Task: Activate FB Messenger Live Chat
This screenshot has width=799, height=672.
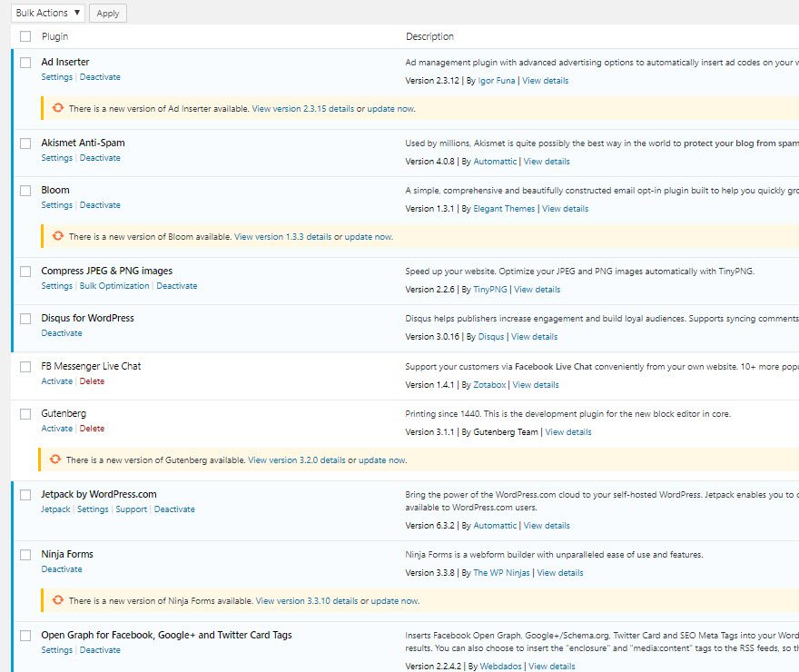Action: [57, 381]
